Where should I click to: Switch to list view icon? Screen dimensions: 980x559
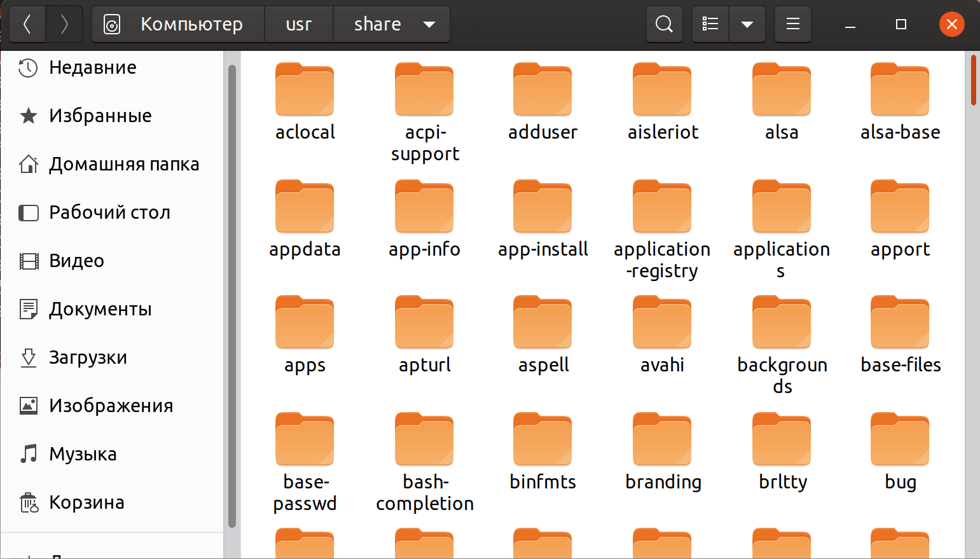tap(710, 24)
